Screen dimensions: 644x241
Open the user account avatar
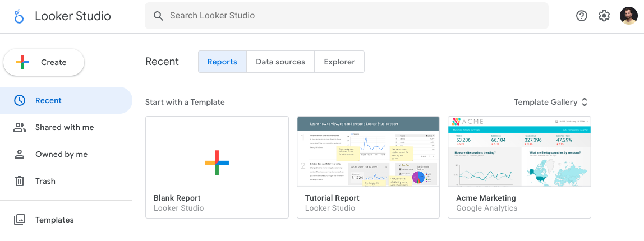(x=628, y=16)
